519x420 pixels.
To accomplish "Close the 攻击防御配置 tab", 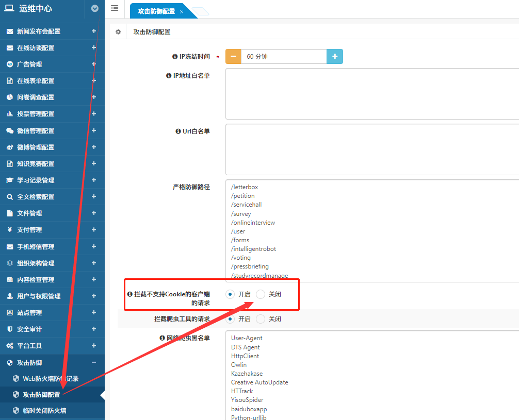I will 182,11.
